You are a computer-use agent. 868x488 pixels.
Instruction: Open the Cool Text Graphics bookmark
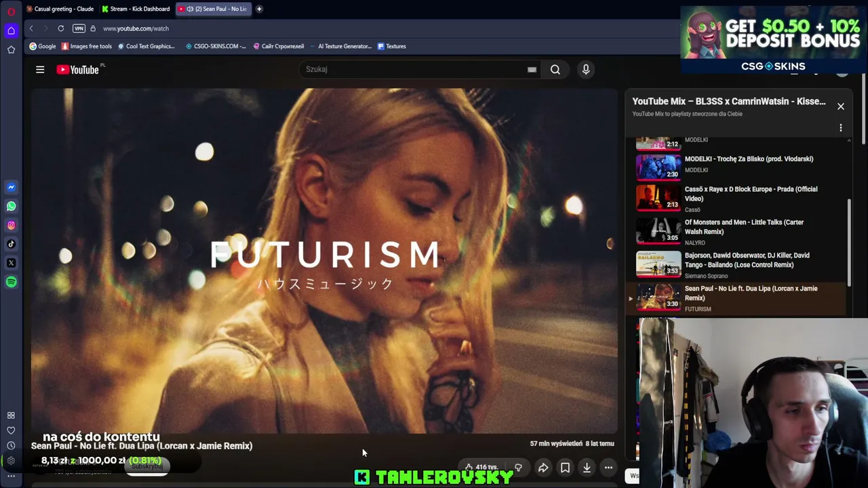(x=146, y=46)
